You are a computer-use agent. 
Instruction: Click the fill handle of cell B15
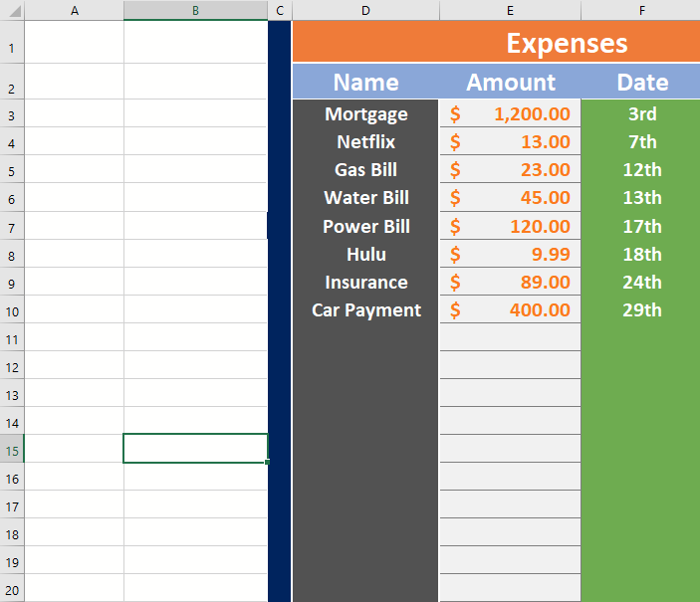267,462
